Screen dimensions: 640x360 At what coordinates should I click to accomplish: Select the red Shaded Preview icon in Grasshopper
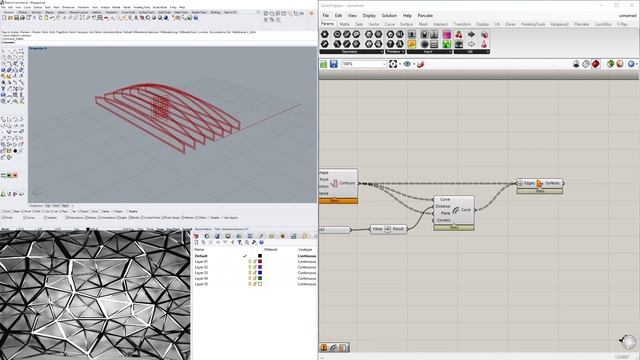coord(596,64)
